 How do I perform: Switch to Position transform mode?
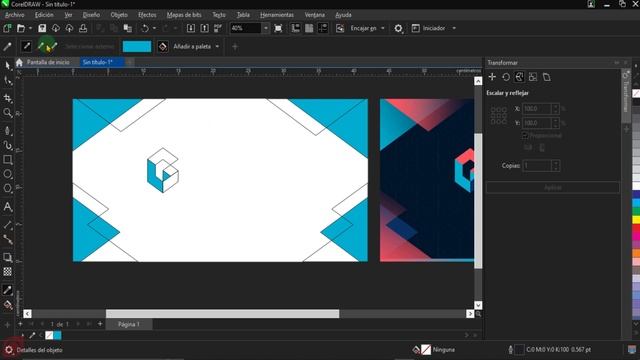tap(492, 77)
